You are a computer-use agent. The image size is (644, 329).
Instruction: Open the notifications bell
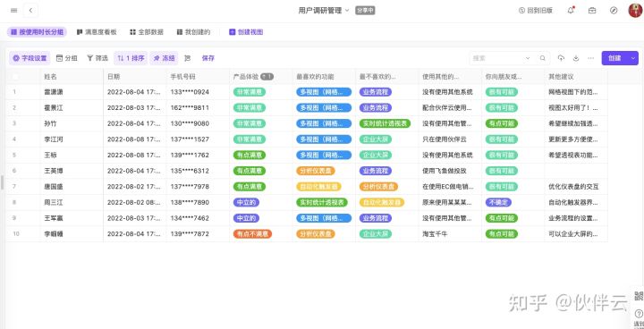(571, 11)
